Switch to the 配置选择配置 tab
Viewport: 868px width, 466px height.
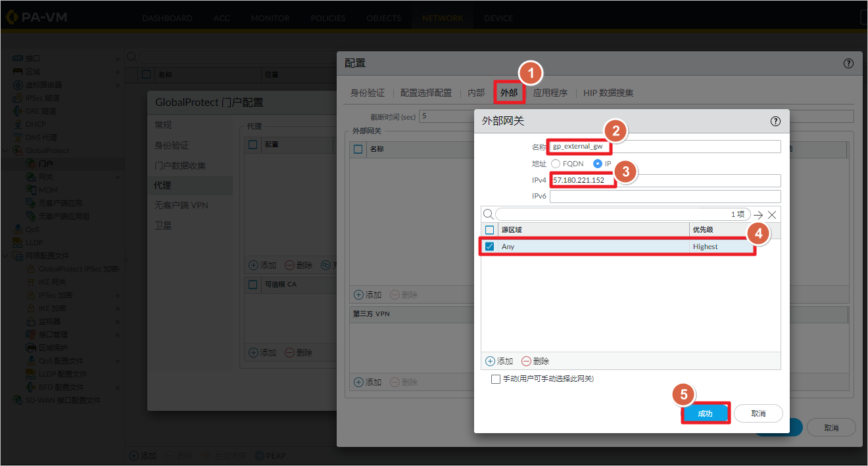coord(426,93)
